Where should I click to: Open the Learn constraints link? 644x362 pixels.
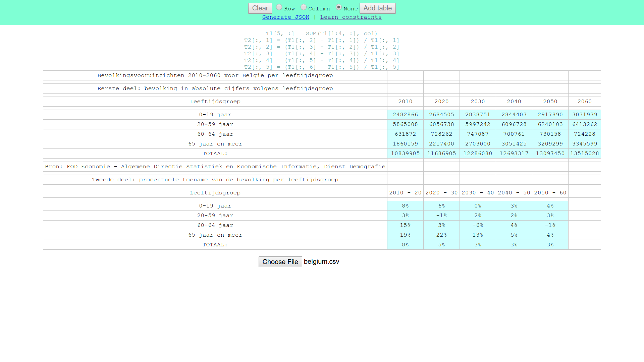(x=351, y=17)
